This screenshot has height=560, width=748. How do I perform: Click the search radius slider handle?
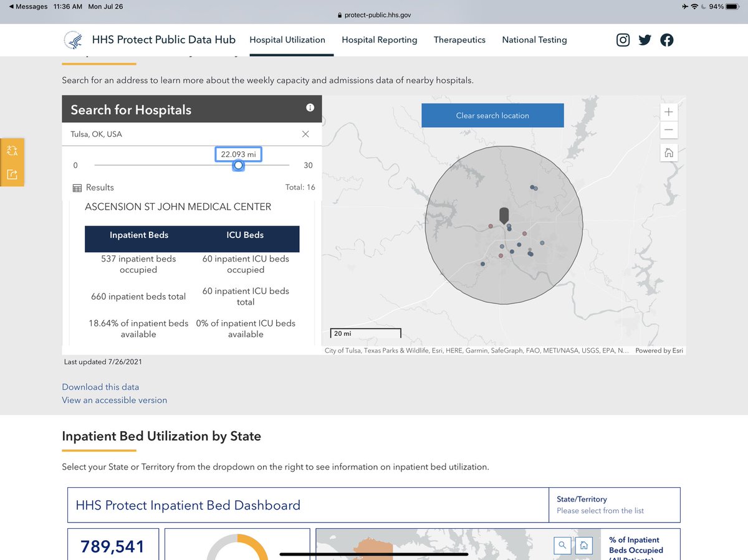(x=238, y=165)
